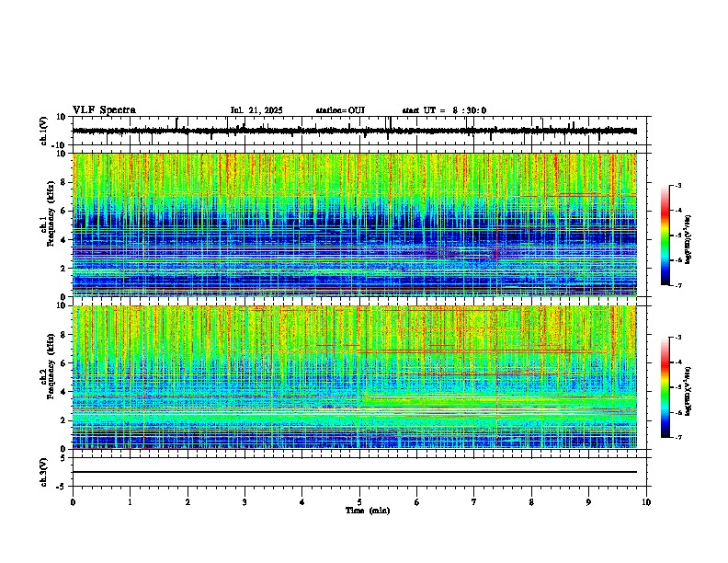Click the ch.1 spectrogram colour scale bar
This screenshot has height=563, width=728.
point(665,236)
